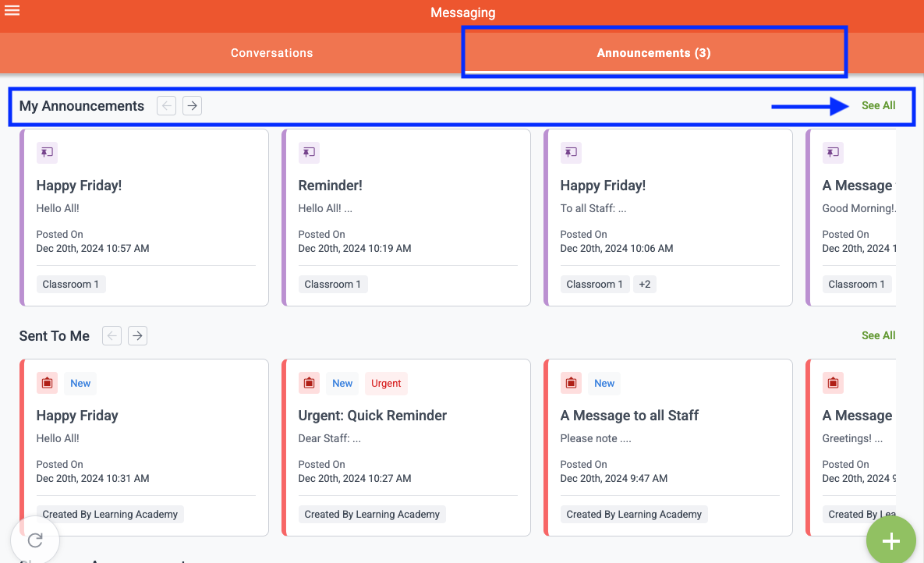The height and width of the screenshot is (563, 924).
Task: Click the Urgent tag badge
Action: point(386,383)
